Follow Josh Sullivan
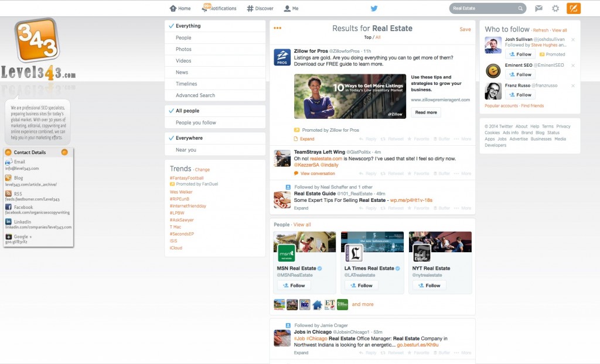Image resolution: width=600 pixels, height=364 pixels. [520, 54]
